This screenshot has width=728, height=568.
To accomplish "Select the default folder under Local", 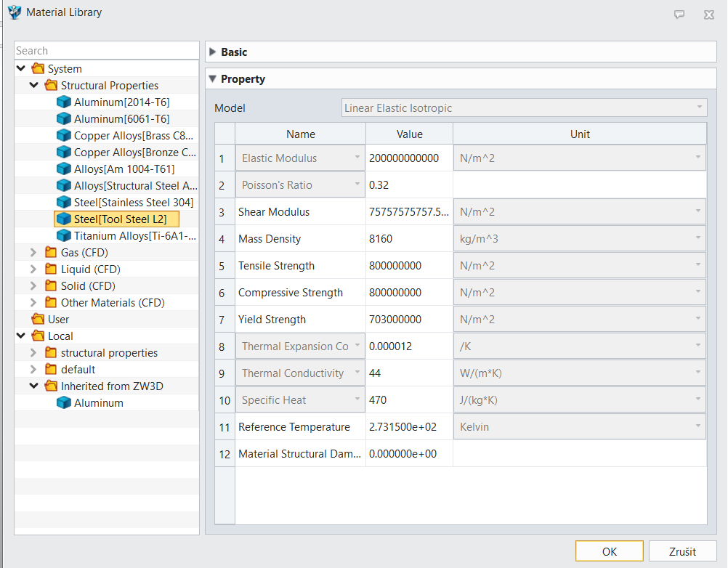I will click(x=78, y=370).
